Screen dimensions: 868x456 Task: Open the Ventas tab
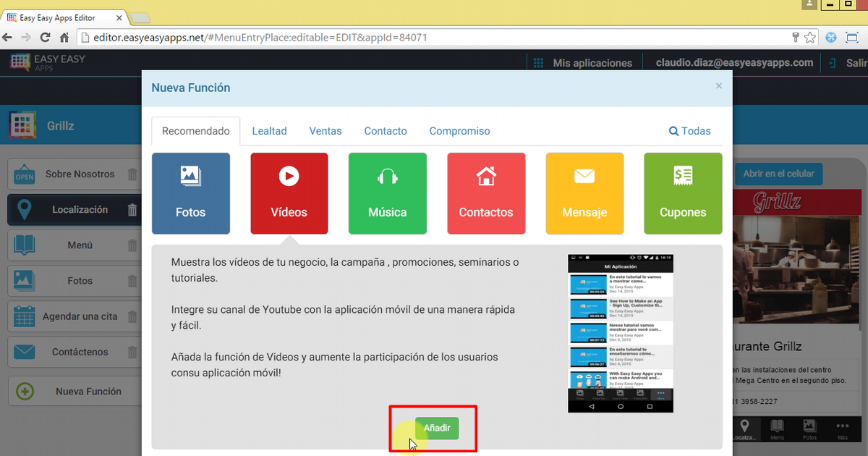[325, 131]
